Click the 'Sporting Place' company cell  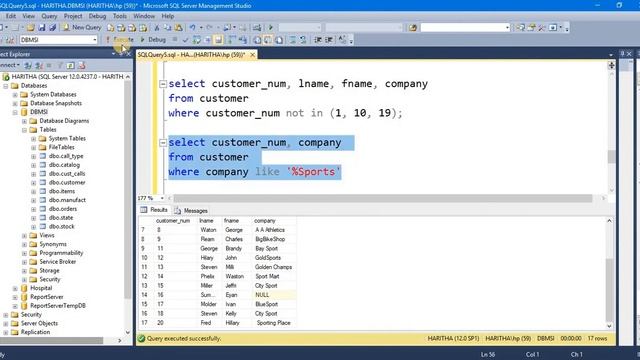pyautogui.click(x=274, y=323)
